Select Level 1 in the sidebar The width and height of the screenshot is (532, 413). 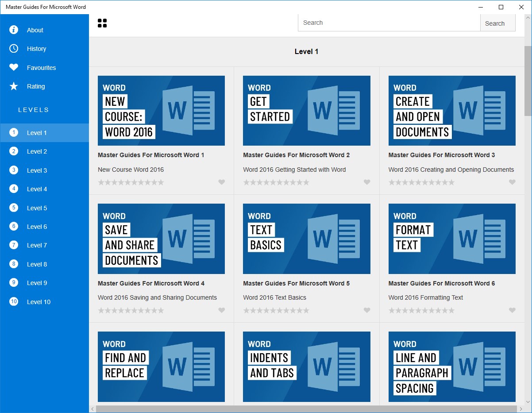[44, 133]
